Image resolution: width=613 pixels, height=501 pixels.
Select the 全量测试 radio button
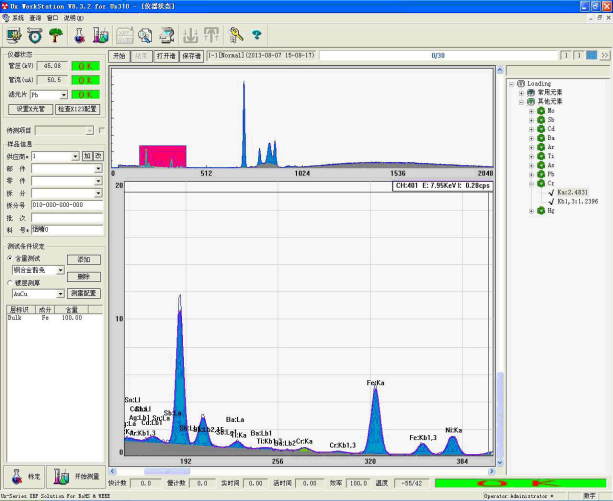click(9, 259)
